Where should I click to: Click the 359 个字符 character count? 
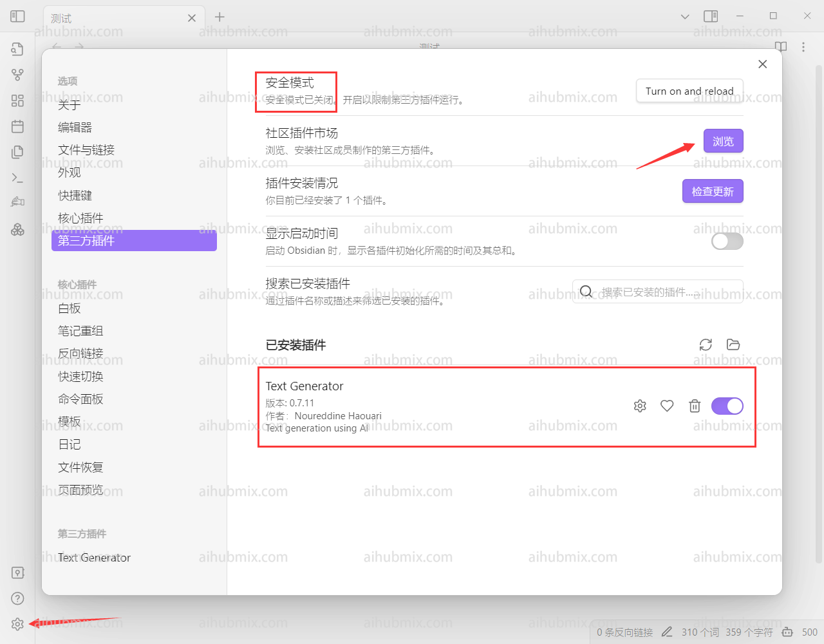pyautogui.click(x=749, y=632)
